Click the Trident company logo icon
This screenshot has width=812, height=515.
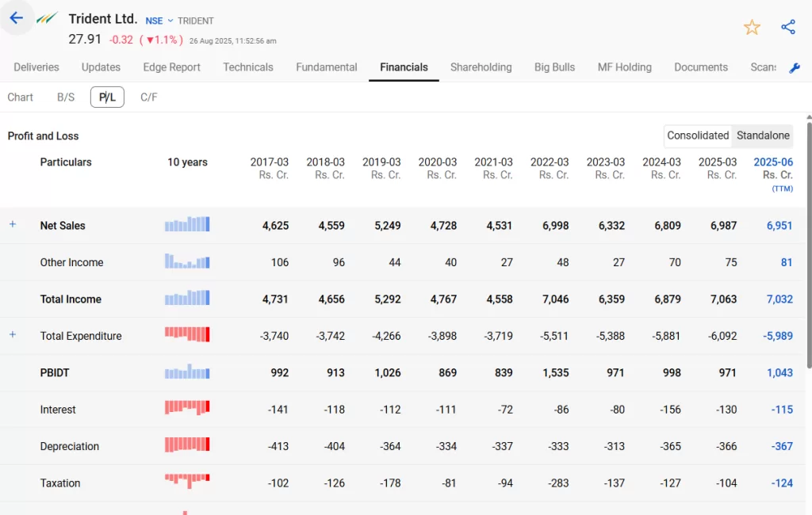(x=47, y=19)
